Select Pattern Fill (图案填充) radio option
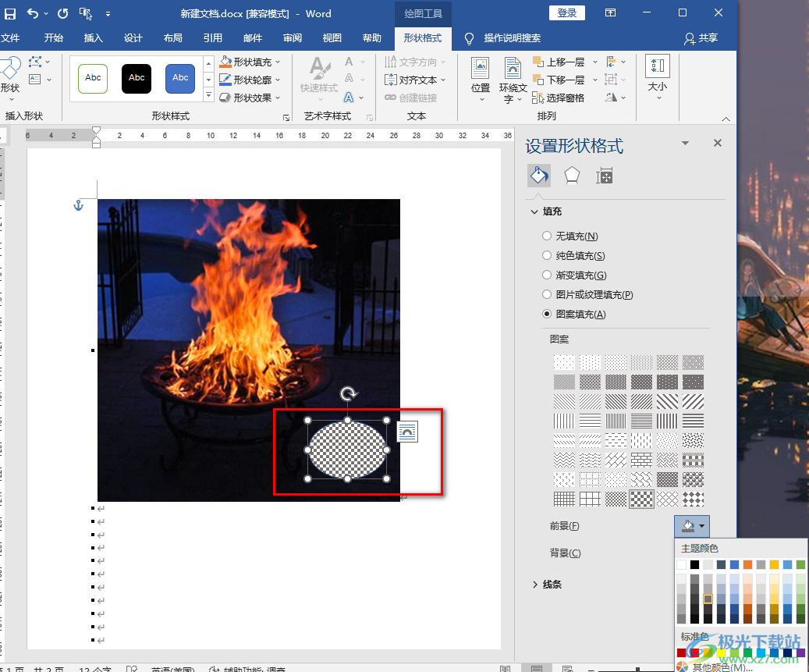The image size is (809, 672). [547, 314]
